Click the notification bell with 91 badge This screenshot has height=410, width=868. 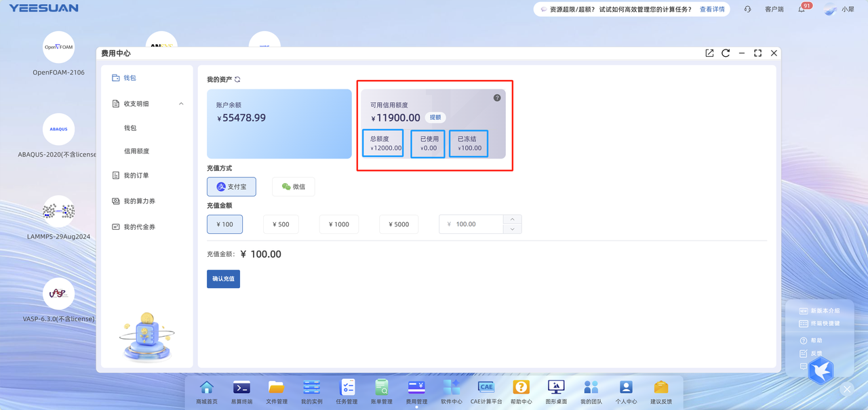[802, 9]
